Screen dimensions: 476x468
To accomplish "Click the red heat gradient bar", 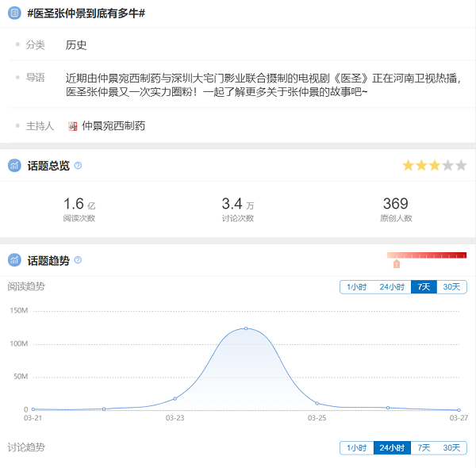I will (427, 255).
